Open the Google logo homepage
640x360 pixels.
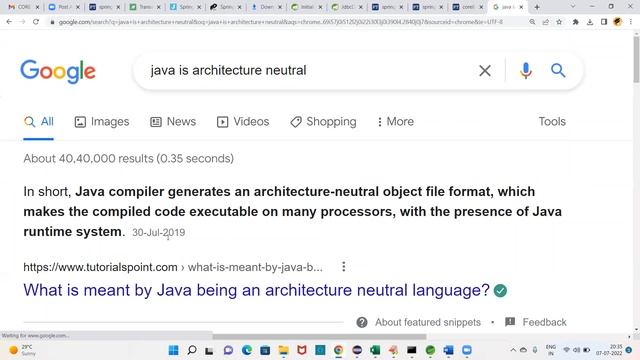58,71
